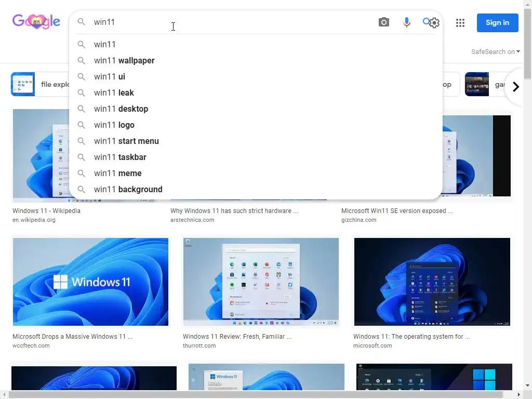
Task: Open the SafeSearch on dropdown
Action: pos(495,51)
